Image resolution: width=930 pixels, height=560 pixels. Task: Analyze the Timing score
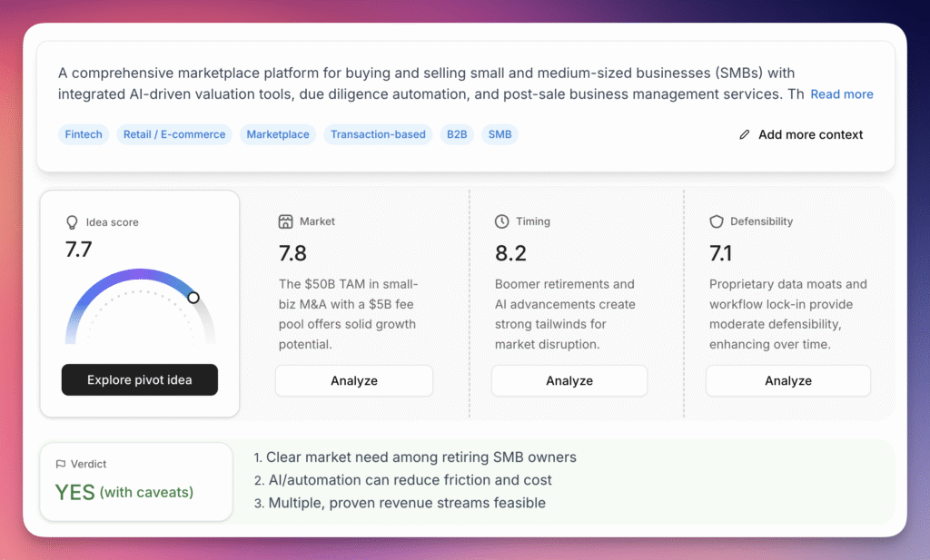569,380
